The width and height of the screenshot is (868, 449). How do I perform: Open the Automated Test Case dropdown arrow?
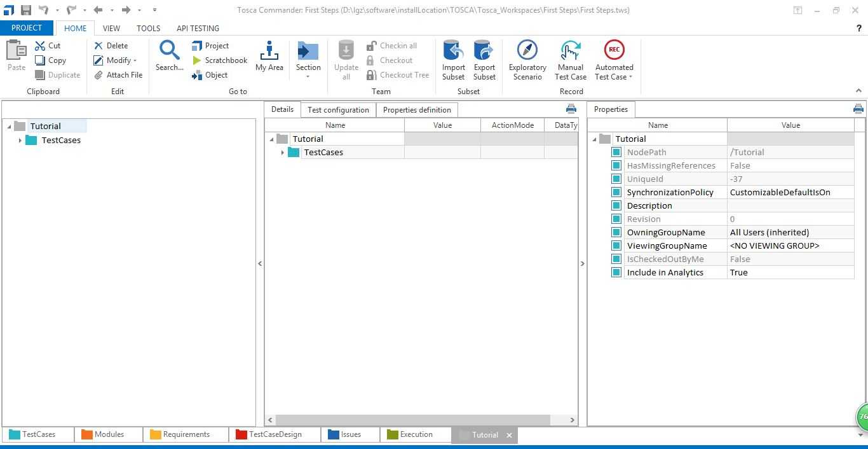[x=630, y=77]
